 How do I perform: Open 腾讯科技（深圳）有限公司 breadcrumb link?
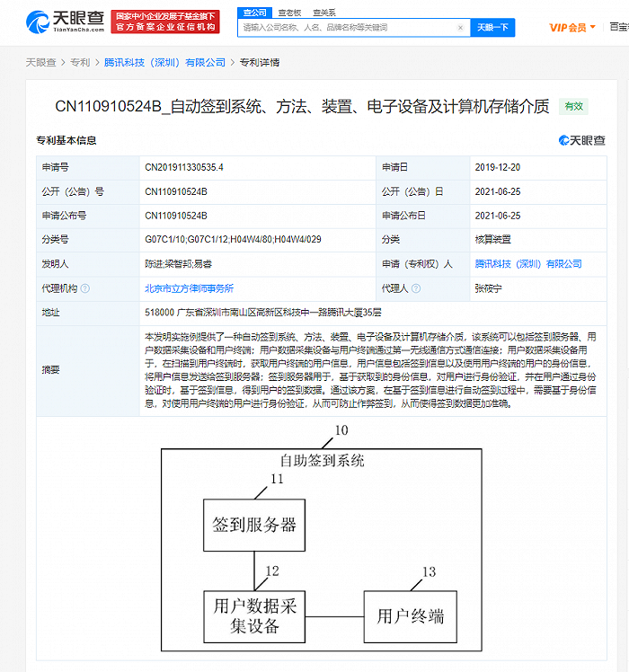tap(164, 63)
